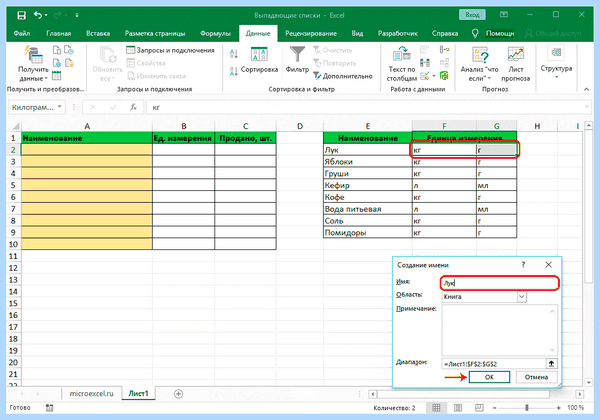The width and height of the screenshot is (600, 420).
Task: Zoom in with the plus button
Action: click(x=559, y=408)
